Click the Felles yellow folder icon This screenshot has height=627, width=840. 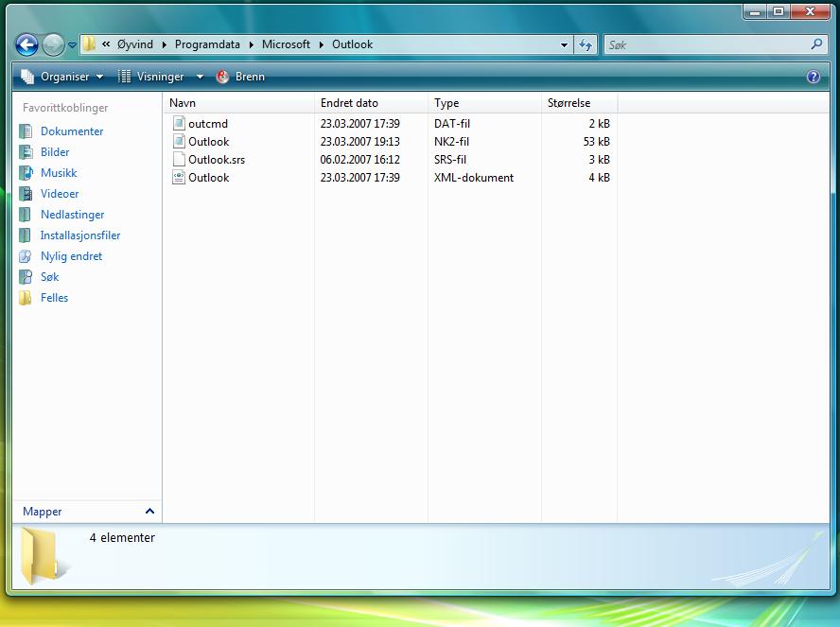click(x=26, y=298)
